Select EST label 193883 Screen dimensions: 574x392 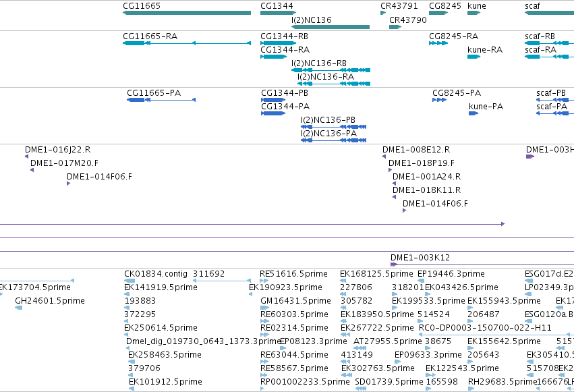click(140, 301)
